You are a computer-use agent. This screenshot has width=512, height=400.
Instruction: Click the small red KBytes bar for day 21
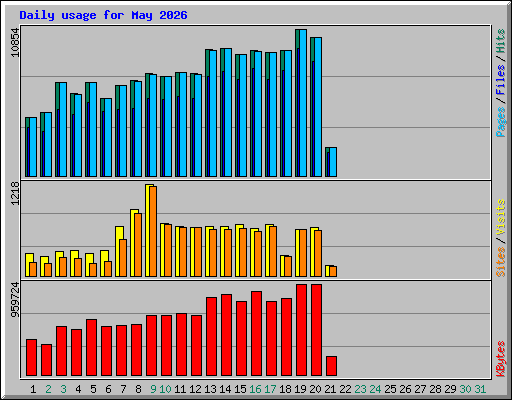[x=331, y=366]
